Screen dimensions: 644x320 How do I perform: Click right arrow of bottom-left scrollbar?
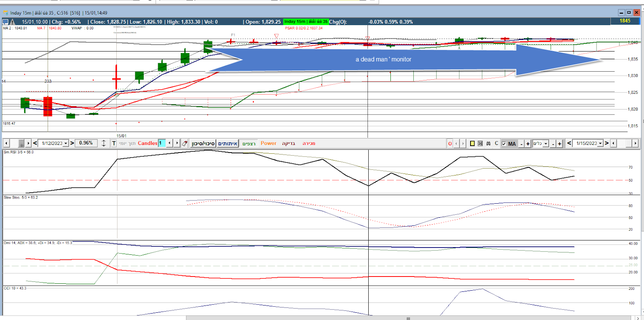(28, 143)
